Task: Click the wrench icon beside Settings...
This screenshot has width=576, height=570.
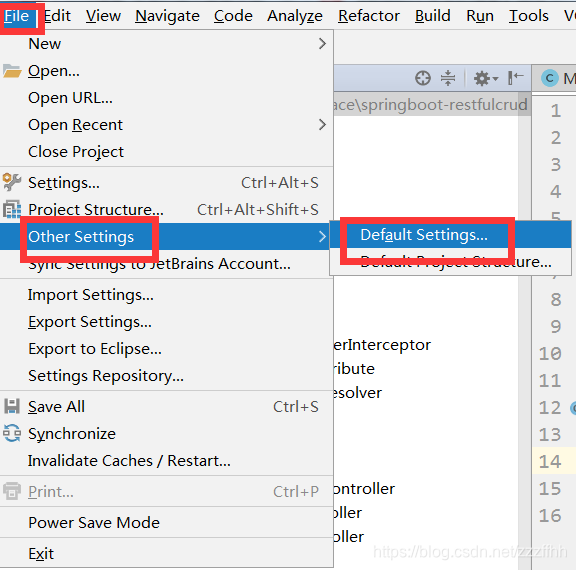Action: [12, 182]
